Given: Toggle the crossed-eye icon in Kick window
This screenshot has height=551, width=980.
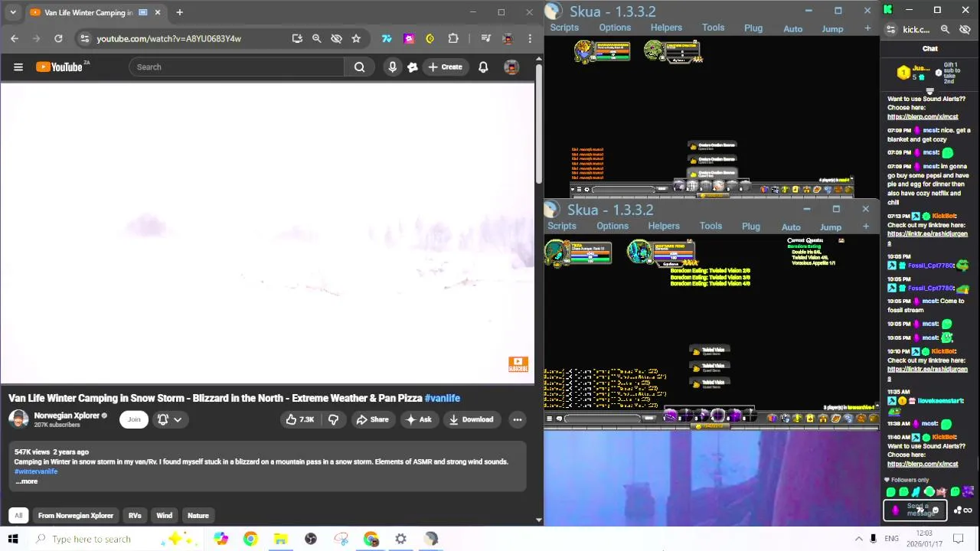Looking at the screenshot, I should click(x=965, y=29).
